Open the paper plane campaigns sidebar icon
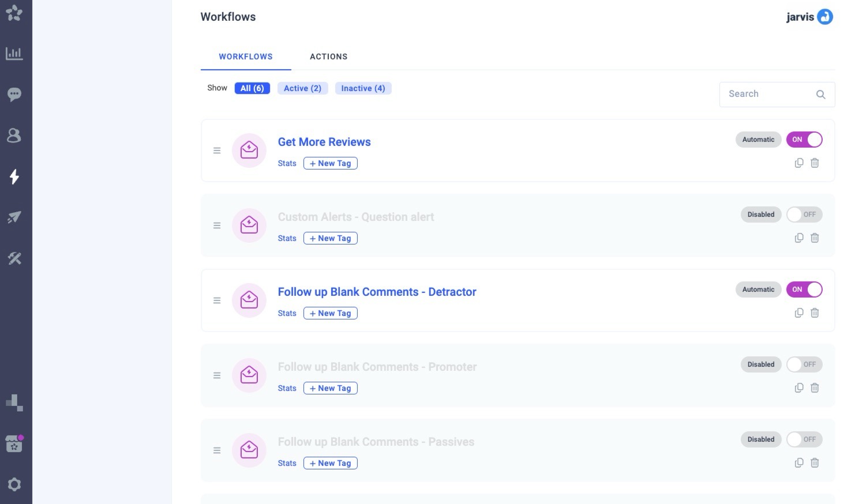Image resolution: width=855 pixels, height=504 pixels. [14, 217]
